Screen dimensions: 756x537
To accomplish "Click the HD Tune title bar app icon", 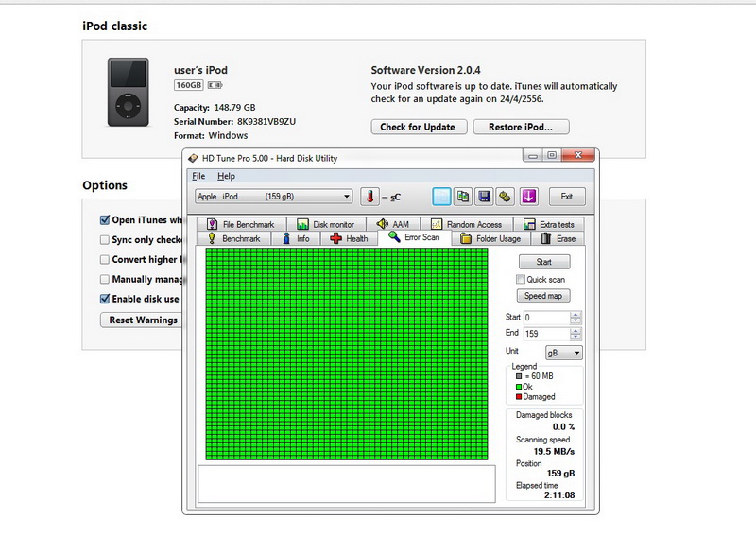I will tap(193, 158).
